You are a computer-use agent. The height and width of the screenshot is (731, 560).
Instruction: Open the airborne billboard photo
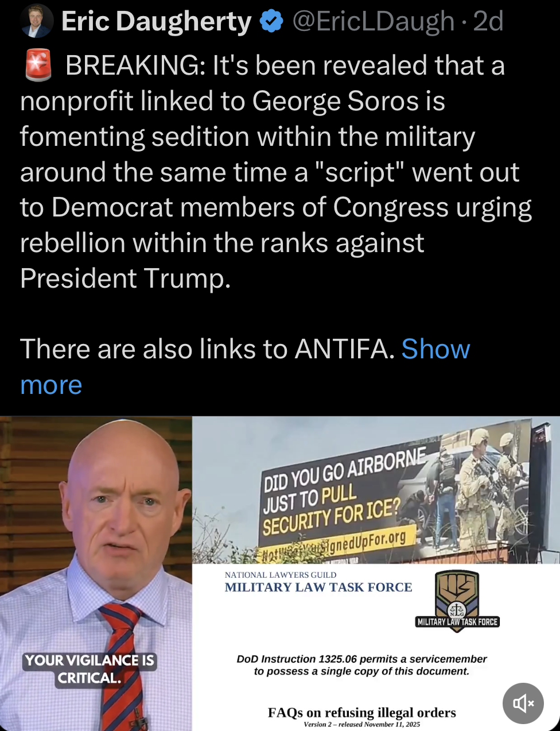376,490
